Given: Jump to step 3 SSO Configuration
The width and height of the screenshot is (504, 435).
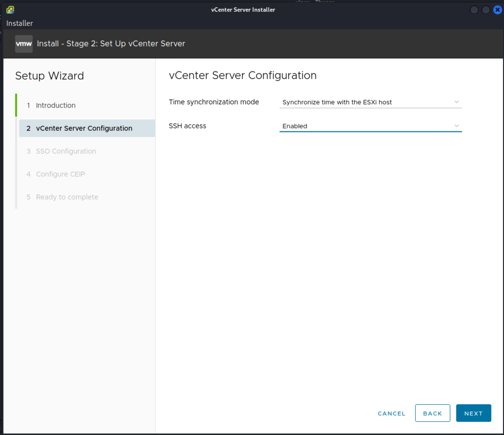Looking at the screenshot, I should point(66,151).
